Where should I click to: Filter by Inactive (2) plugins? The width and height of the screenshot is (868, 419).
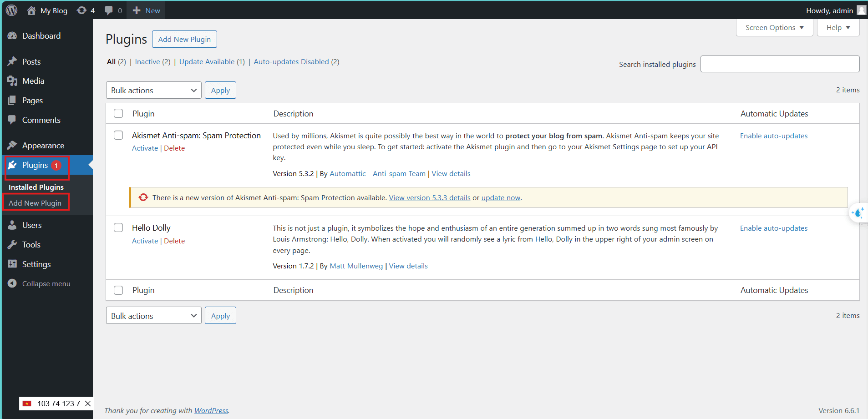click(x=152, y=62)
